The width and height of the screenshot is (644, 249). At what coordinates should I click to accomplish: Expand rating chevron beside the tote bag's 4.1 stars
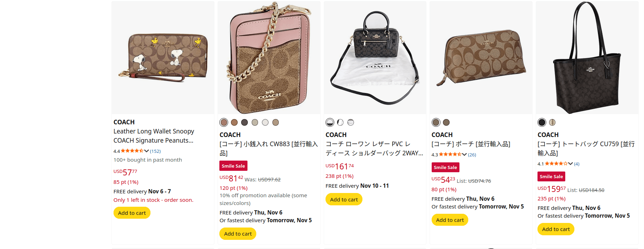click(571, 164)
